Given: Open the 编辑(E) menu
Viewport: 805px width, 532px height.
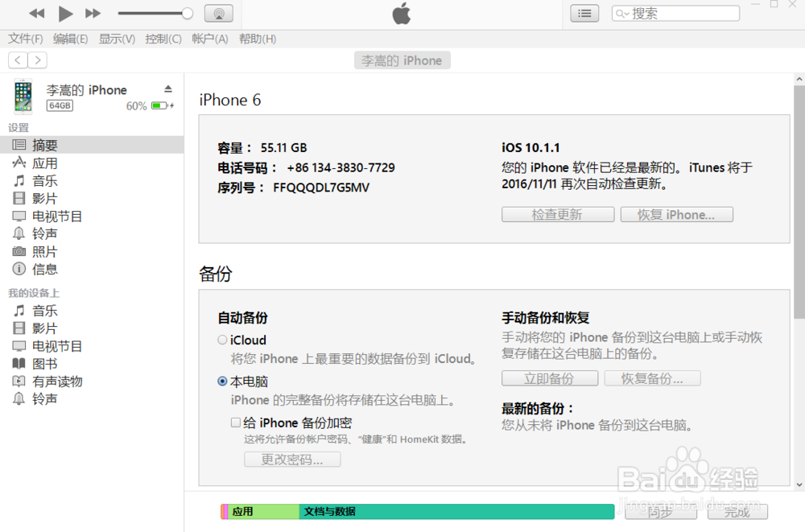Looking at the screenshot, I should click(x=70, y=39).
